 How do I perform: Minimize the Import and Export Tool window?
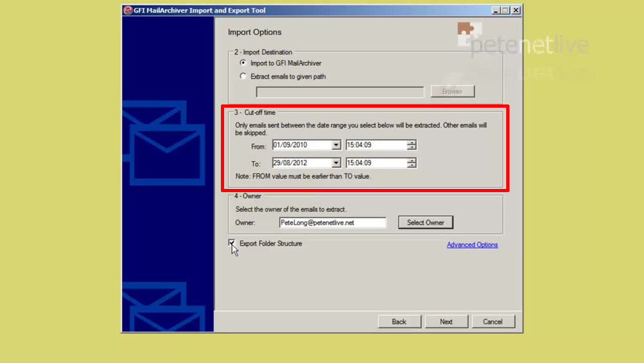click(496, 10)
